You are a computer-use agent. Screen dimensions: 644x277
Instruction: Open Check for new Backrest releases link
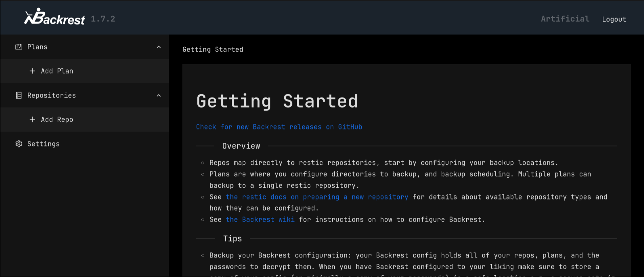coord(279,127)
